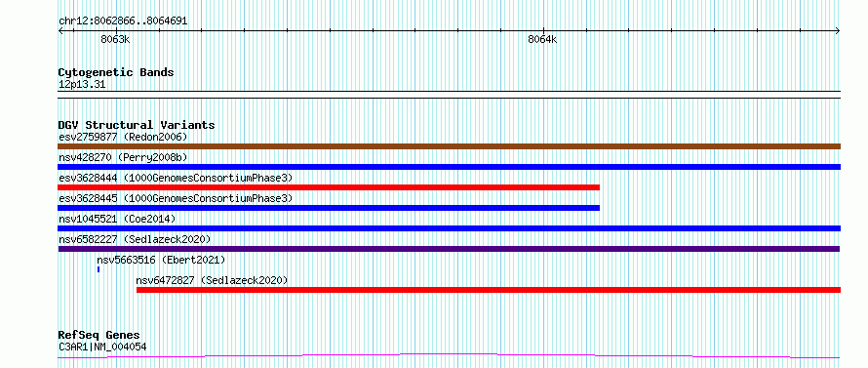868x368 pixels.
Task: Click the 8064k ruler label
Action: [x=542, y=39]
